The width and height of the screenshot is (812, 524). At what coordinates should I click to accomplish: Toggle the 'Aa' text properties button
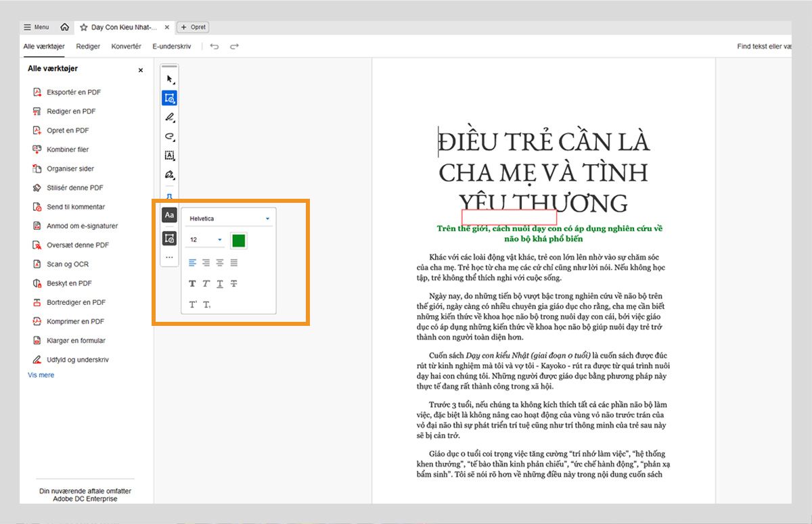(x=169, y=215)
